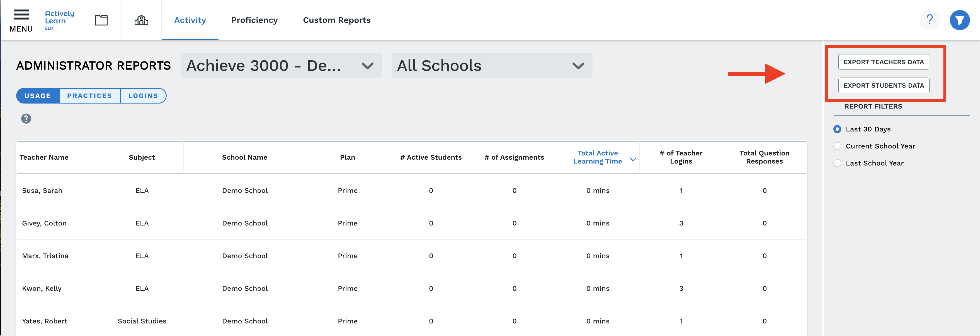This screenshot has height=336, width=980.
Task: Click sort chevron on Total Active Learning Time
Action: (633, 159)
